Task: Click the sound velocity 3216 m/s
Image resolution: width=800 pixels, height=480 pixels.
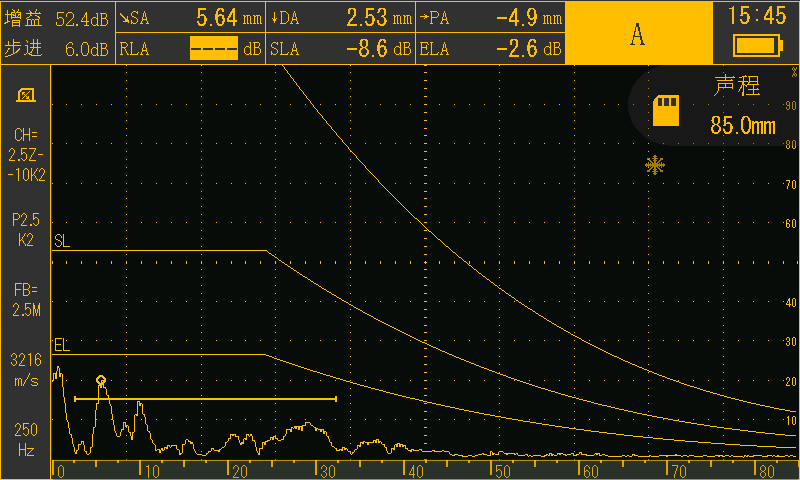Action: pyautogui.click(x=26, y=370)
